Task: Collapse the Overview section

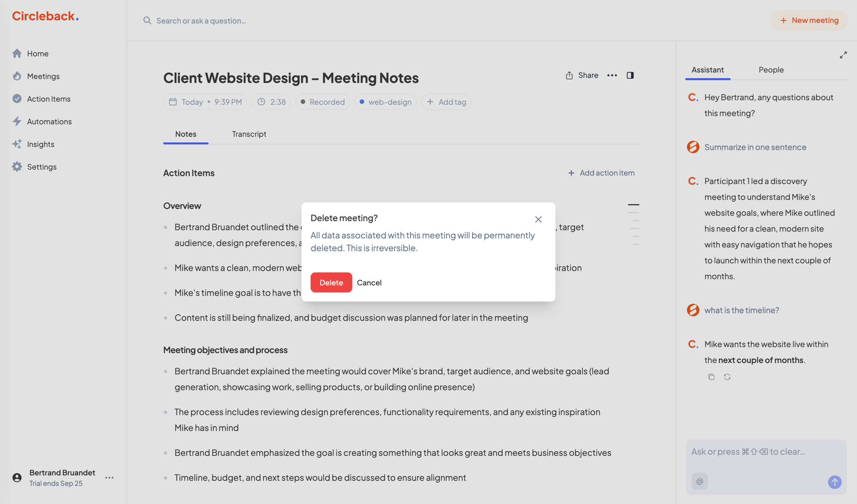Action: 634,205
